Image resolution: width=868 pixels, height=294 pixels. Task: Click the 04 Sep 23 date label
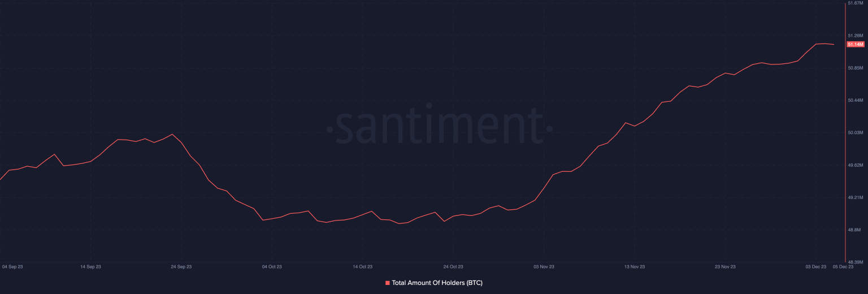click(x=12, y=266)
